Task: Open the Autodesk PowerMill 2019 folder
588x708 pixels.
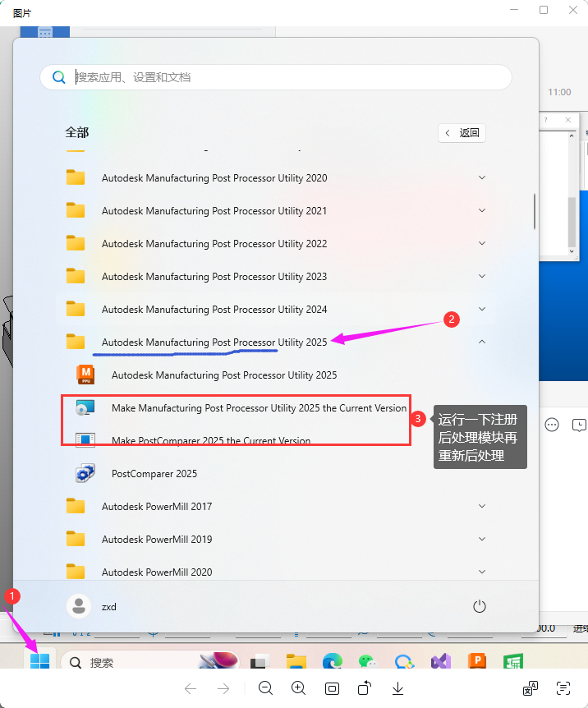Action: 275,539
